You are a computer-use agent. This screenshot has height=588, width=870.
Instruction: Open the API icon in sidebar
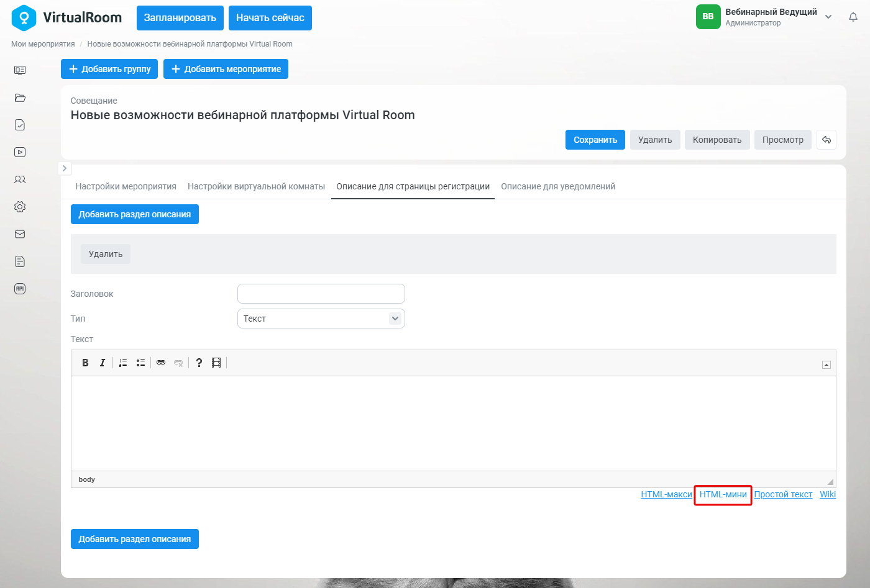pyautogui.click(x=20, y=289)
